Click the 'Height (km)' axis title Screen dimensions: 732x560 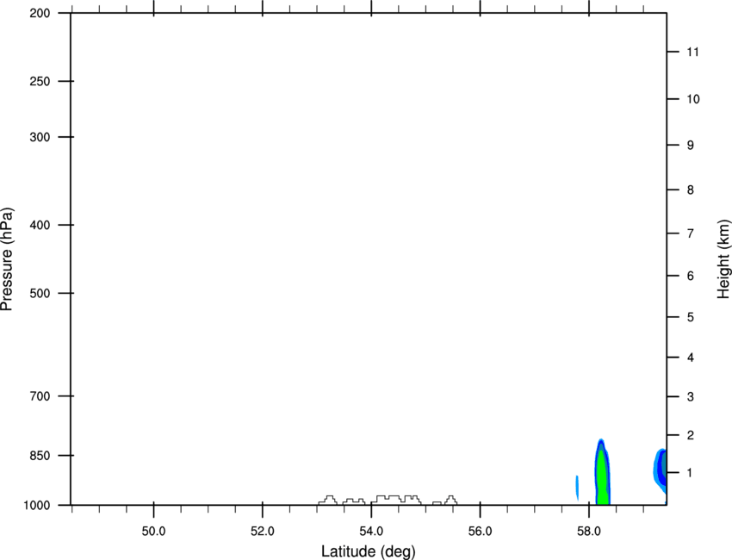click(x=723, y=258)
